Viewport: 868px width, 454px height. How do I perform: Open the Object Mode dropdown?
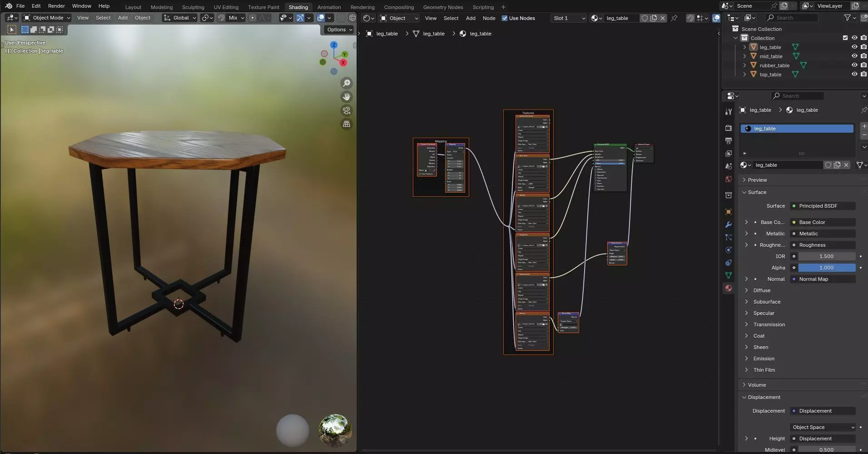[x=47, y=18]
